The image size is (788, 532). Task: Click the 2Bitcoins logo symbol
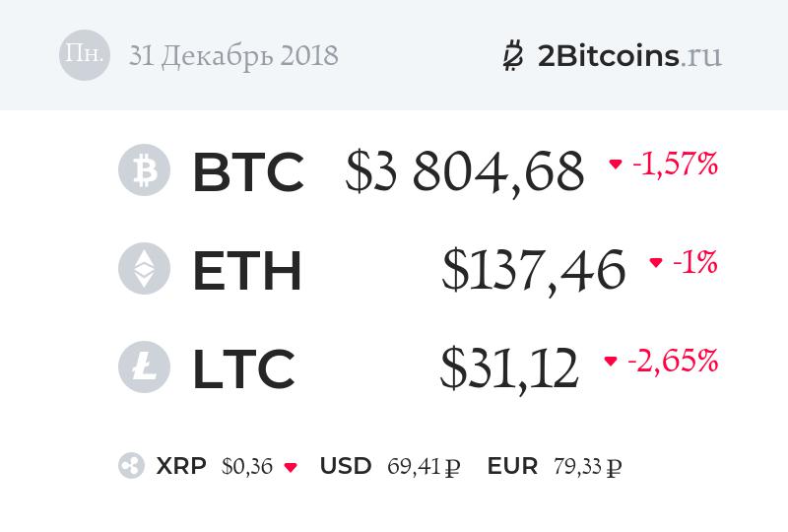click(512, 56)
